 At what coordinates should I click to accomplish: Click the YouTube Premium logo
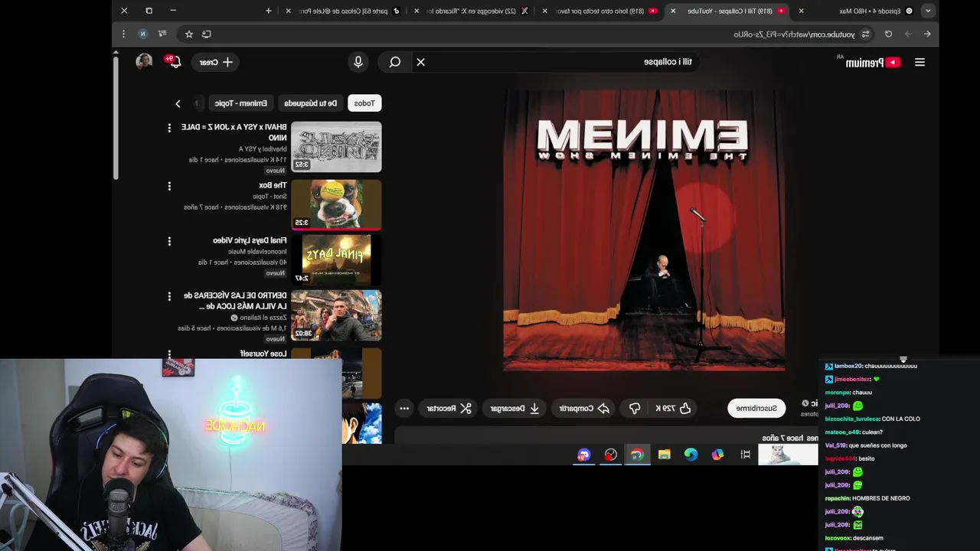tap(873, 62)
